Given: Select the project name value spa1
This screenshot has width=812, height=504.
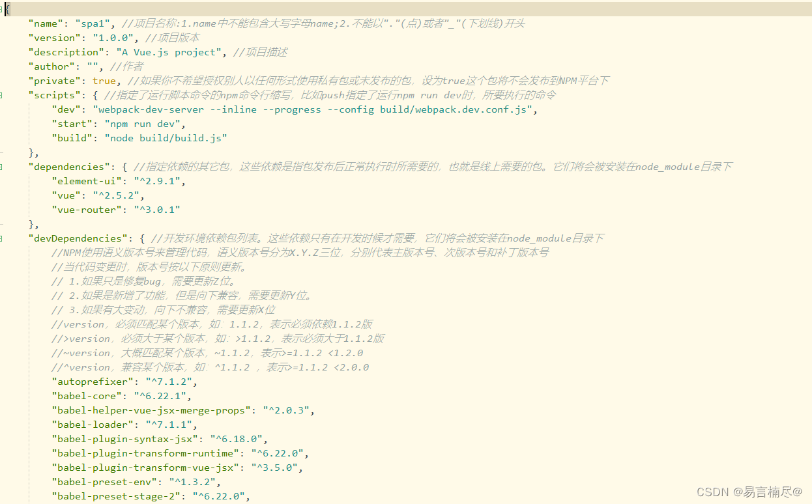Looking at the screenshot, I should (x=93, y=23).
